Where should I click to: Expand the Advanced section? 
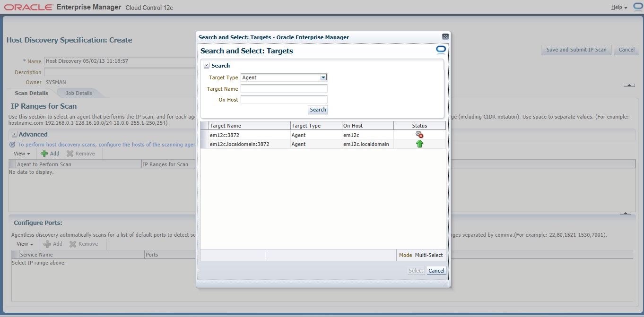pos(14,135)
